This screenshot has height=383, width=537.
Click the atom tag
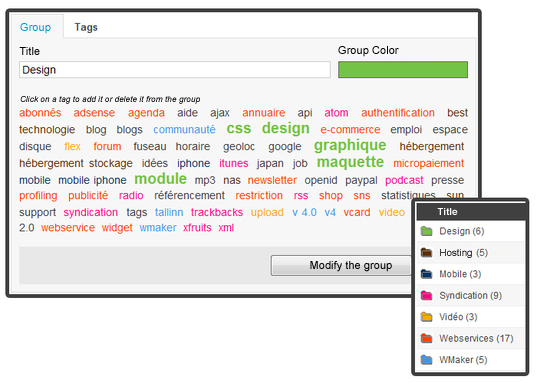(336, 113)
